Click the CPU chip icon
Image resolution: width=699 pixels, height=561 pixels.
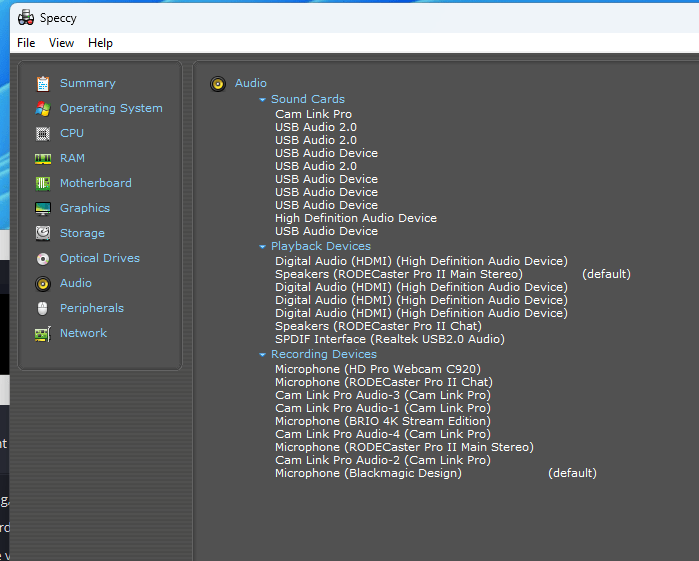[43, 133]
